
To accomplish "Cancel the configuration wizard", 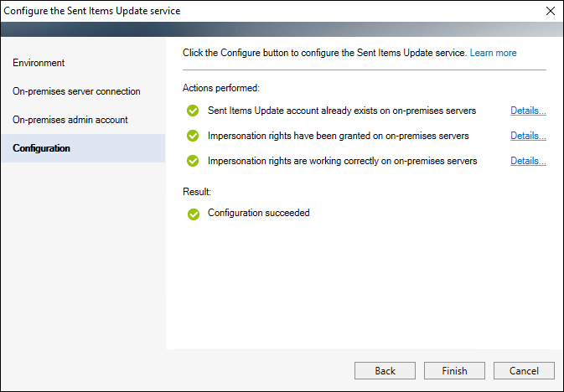I will pos(524,371).
